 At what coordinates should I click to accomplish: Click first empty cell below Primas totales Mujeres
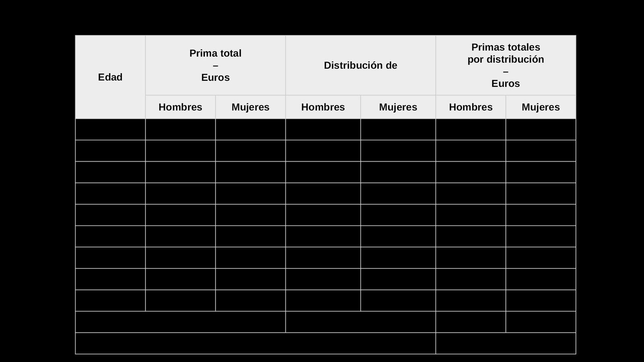[x=541, y=130]
